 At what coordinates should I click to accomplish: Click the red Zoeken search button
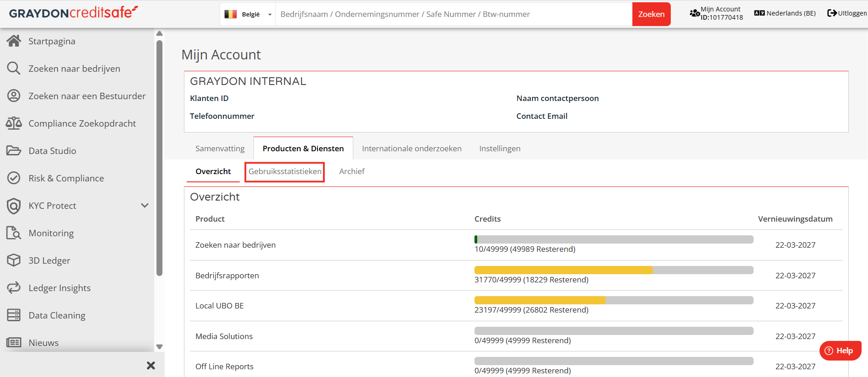click(651, 14)
